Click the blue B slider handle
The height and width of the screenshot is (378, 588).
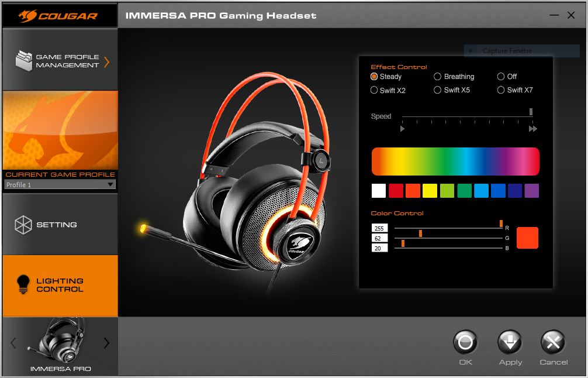coord(403,243)
